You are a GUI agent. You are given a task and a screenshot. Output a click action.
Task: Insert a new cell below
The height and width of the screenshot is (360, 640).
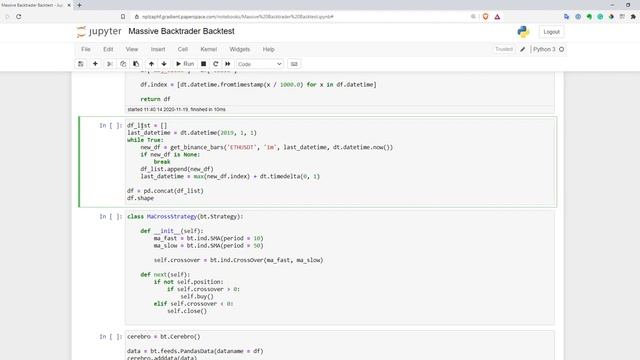95,64
